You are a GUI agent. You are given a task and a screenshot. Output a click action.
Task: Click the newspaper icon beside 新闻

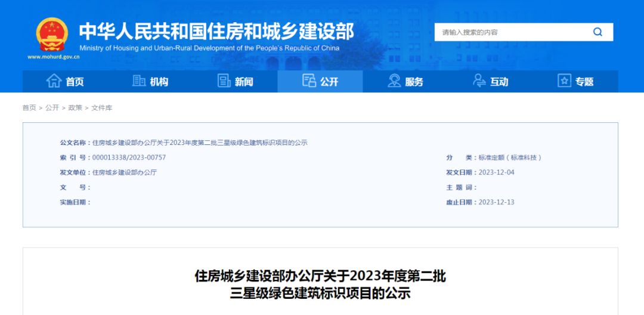point(224,81)
